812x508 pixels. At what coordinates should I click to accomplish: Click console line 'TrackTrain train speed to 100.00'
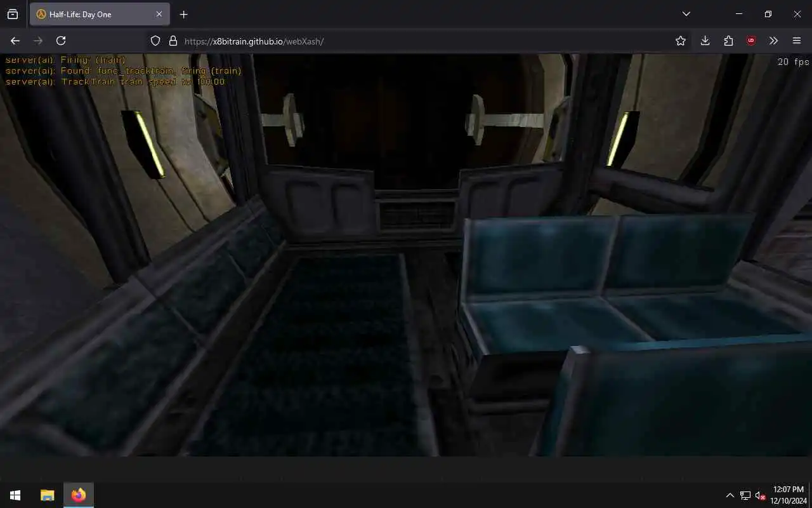click(x=115, y=82)
